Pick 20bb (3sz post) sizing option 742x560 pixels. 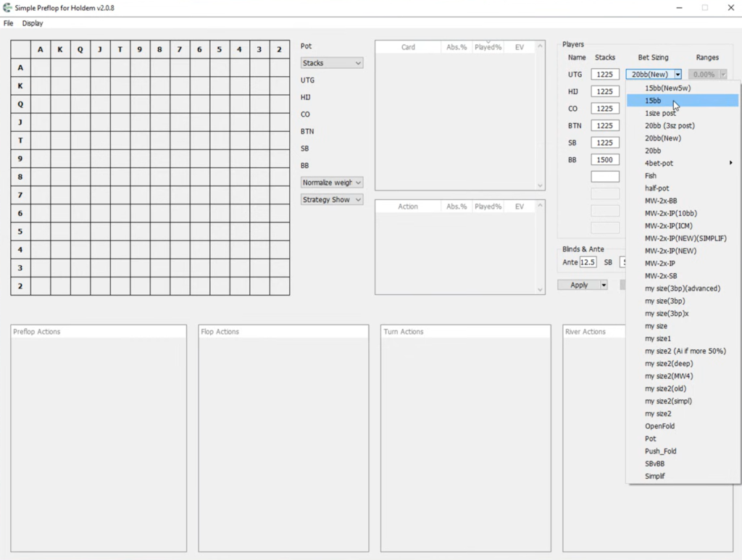[683, 126]
